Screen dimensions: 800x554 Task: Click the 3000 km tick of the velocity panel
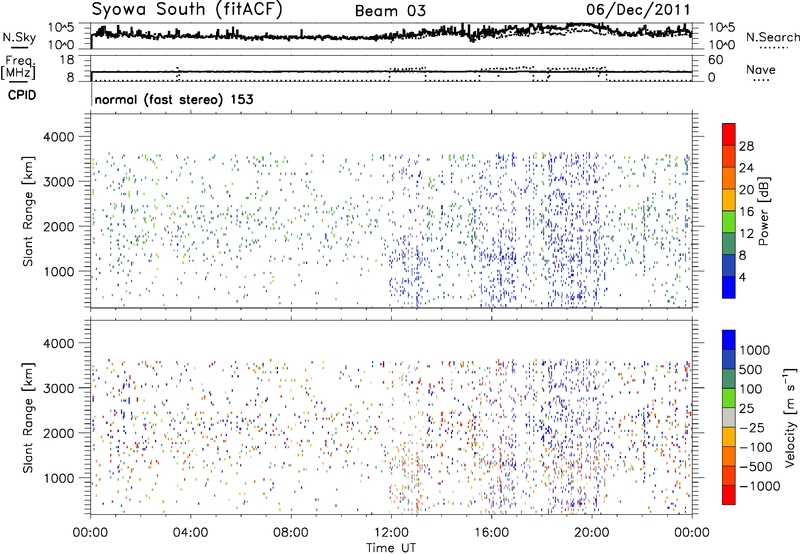[x=58, y=388]
